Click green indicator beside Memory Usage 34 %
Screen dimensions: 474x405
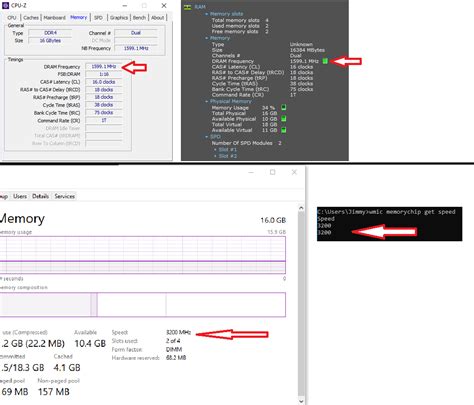tap(284, 107)
